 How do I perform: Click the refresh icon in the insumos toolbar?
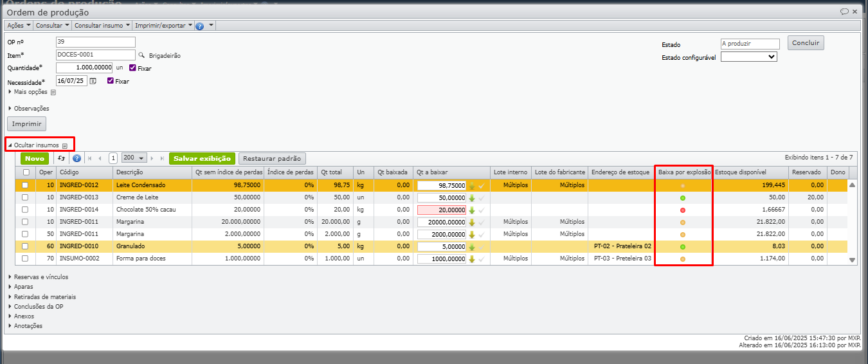(62, 158)
